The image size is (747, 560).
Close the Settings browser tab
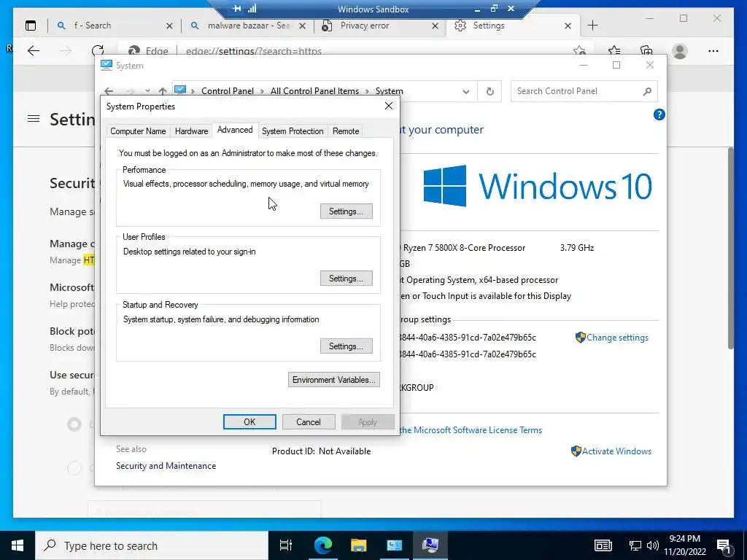point(568,26)
